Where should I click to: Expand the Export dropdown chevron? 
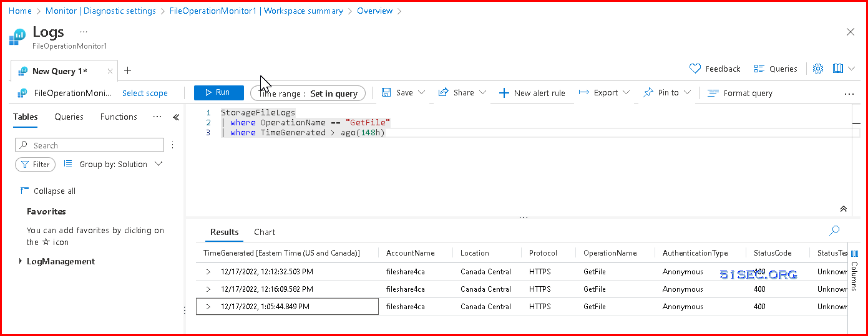coord(626,92)
